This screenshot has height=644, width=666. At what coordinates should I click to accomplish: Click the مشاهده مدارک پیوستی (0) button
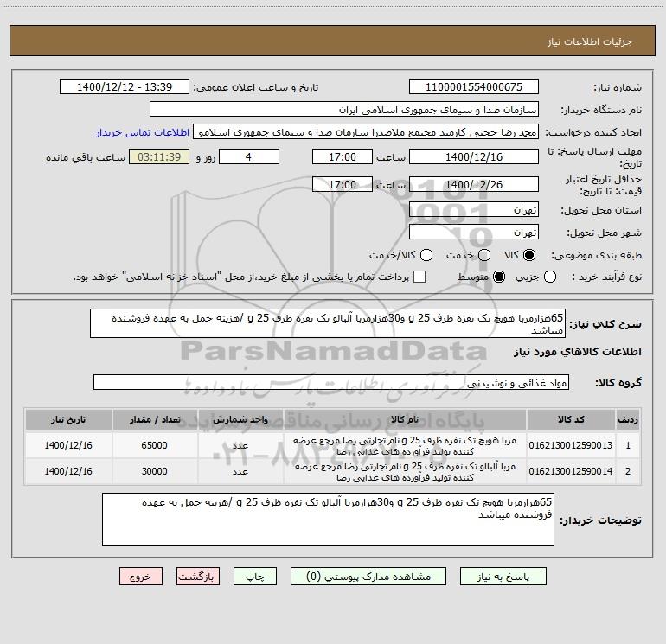[368, 577]
